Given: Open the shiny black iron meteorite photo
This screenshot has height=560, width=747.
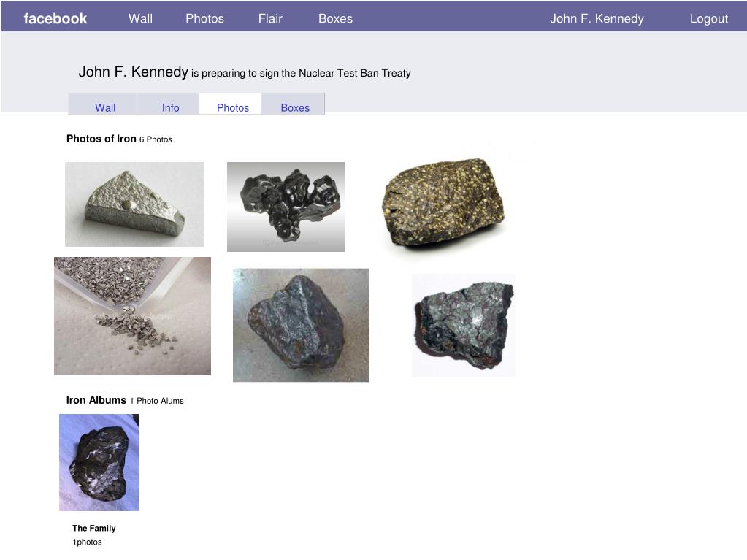Looking at the screenshot, I should coord(286,207).
